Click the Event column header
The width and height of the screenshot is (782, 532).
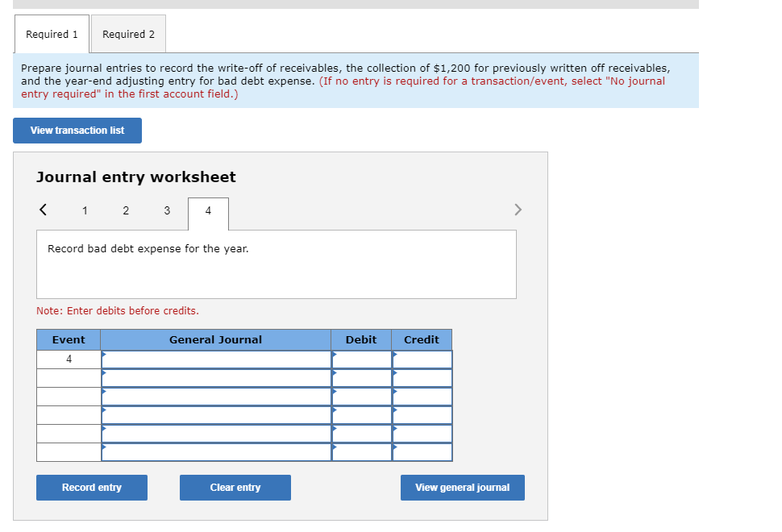point(69,340)
